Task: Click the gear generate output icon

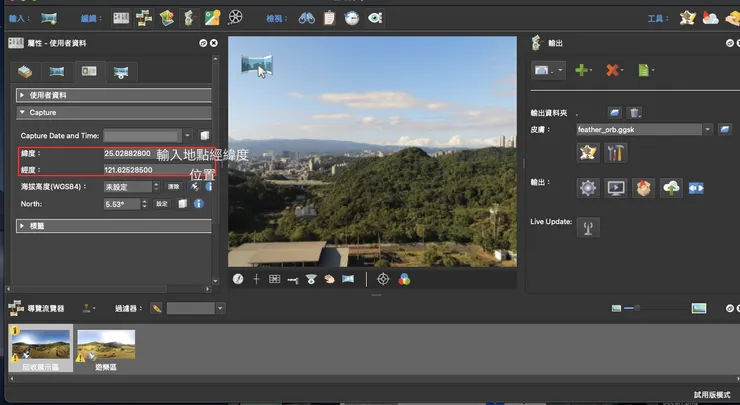Action: [587, 188]
